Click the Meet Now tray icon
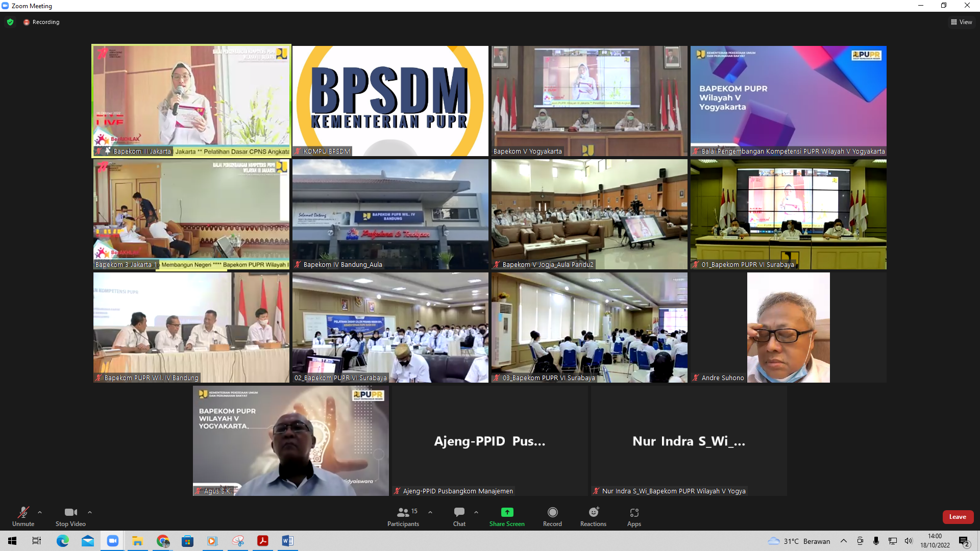 pyautogui.click(x=860, y=541)
